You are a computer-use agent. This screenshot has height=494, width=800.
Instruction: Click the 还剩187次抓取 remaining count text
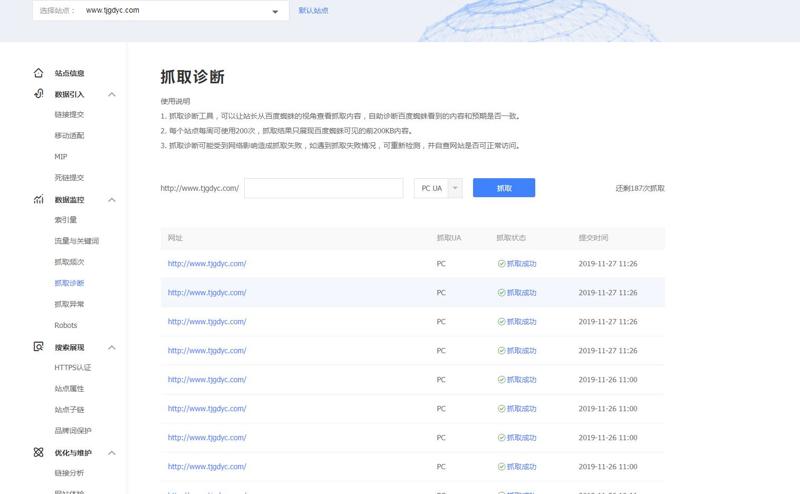[x=640, y=188]
